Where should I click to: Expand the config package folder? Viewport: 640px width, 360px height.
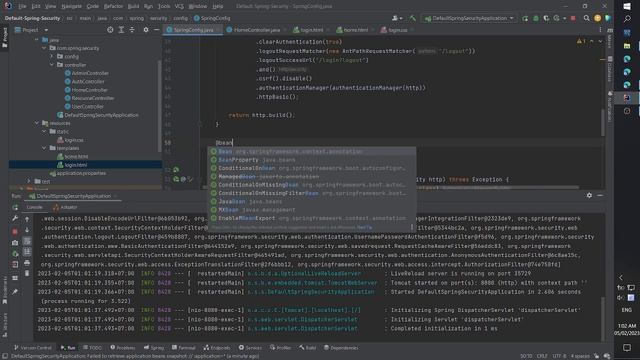click(52, 56)
